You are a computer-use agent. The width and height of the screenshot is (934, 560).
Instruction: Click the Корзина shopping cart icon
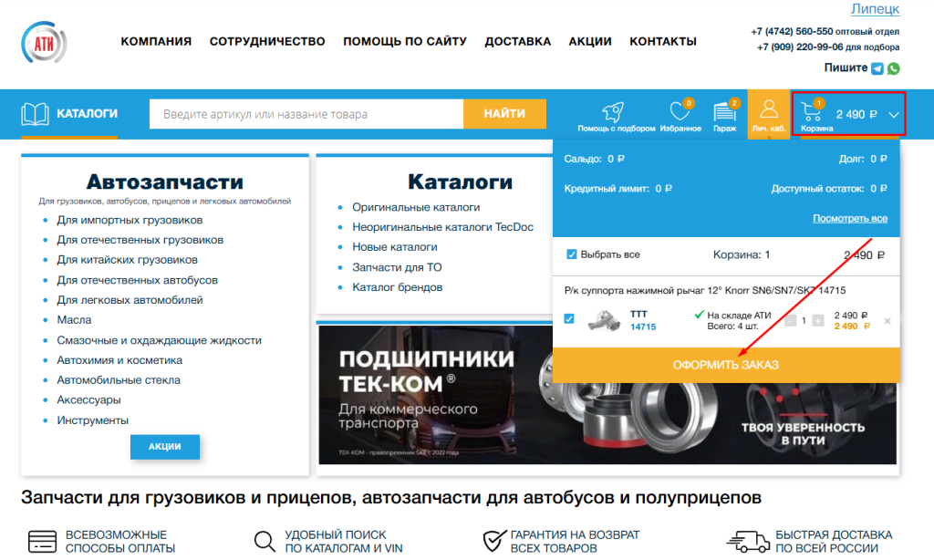[811, 112]
